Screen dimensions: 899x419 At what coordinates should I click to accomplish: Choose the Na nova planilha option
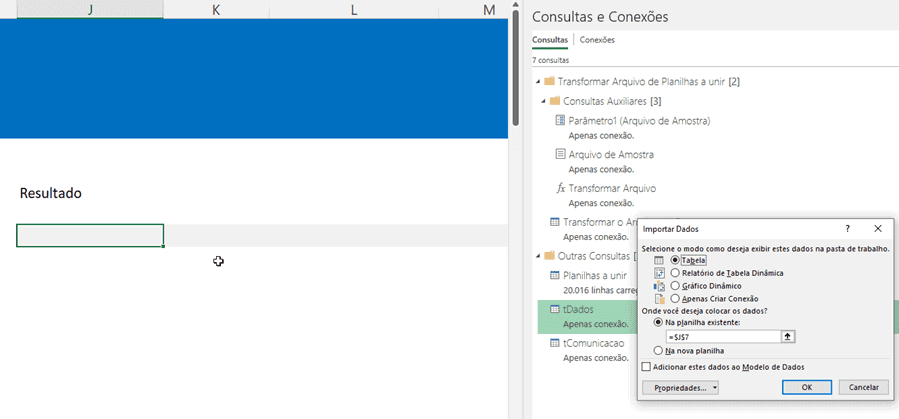tap(657, 351)
